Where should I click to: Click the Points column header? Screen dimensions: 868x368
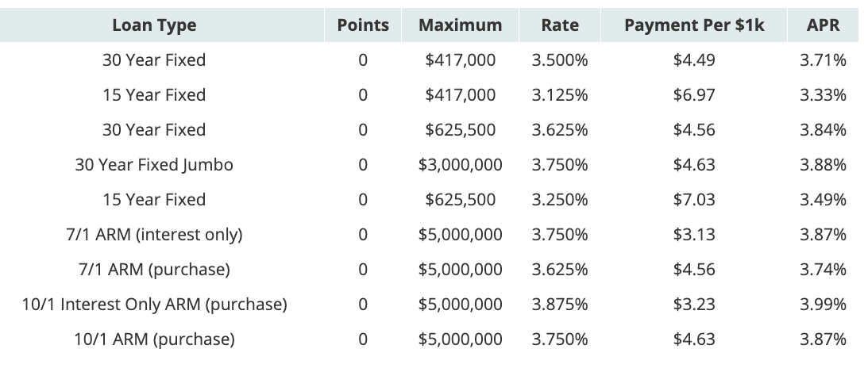363,25
